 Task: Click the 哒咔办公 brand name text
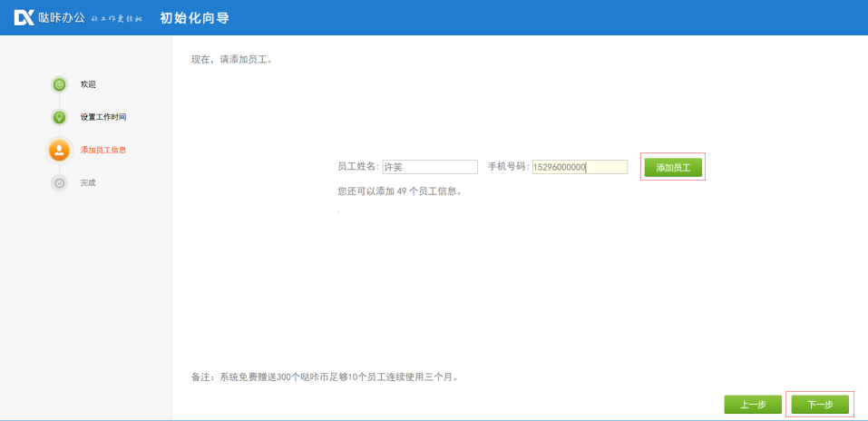click(x=61, y=17)
